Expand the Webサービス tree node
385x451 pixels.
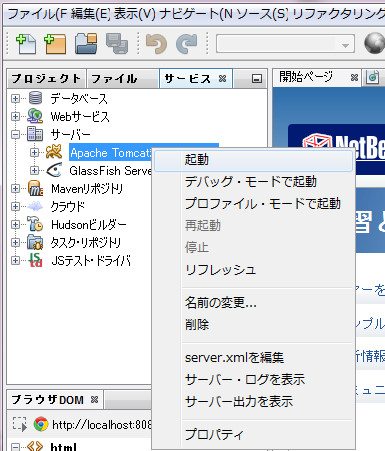[x=15, y=116]
